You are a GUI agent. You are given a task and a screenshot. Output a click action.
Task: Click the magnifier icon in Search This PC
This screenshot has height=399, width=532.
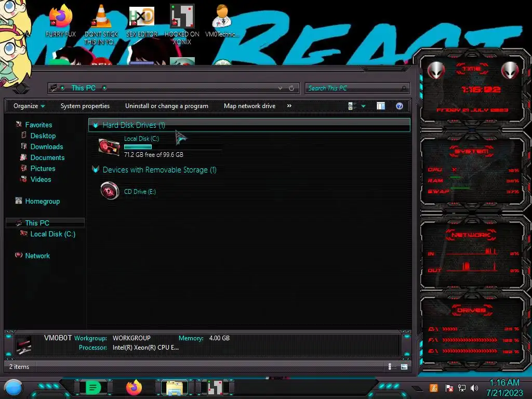coord(403,88)
